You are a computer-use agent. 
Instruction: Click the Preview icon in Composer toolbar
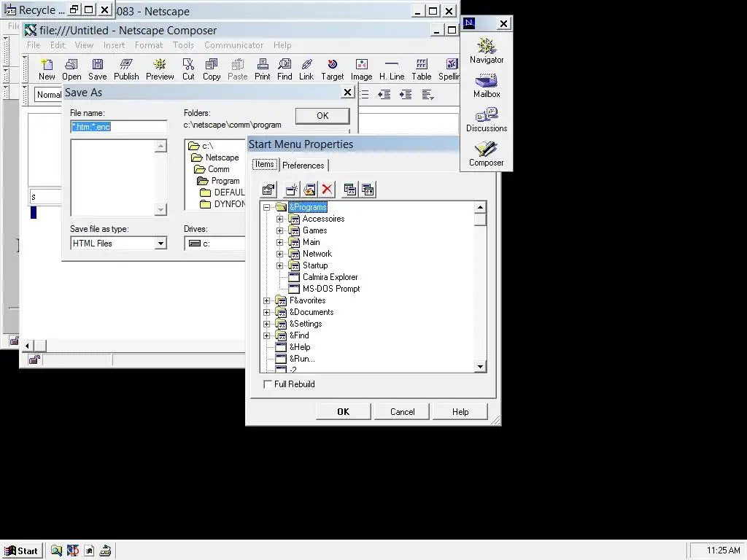160,69
